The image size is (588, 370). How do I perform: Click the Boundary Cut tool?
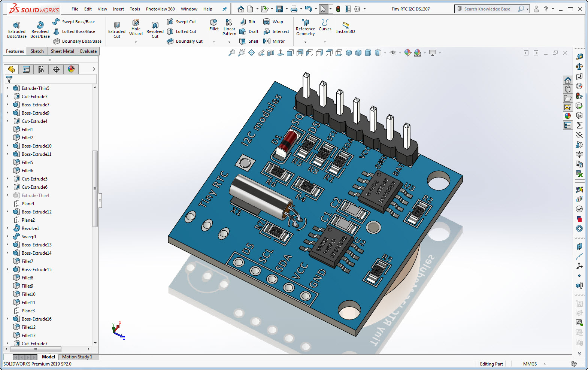(x=185, y=41)
